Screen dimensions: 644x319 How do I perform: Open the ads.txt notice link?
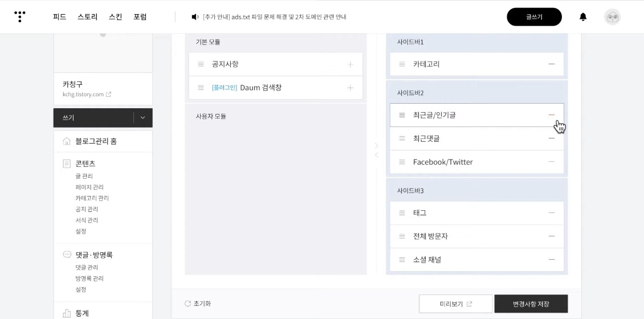275,17
